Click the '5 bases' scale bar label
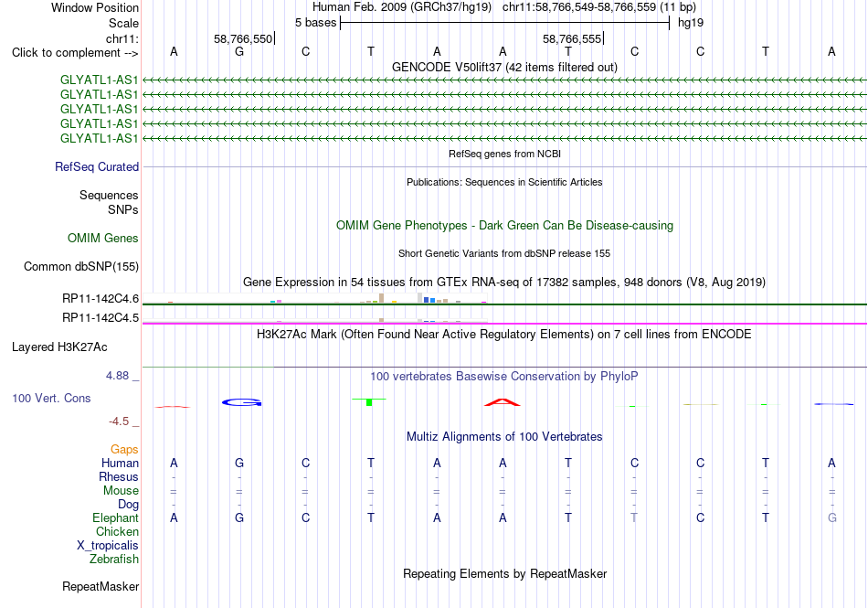 (x=315, y=23)
